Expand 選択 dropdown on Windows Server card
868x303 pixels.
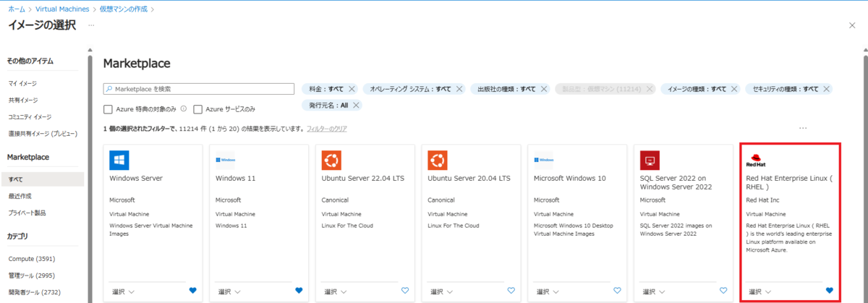[x=123, y=291]
